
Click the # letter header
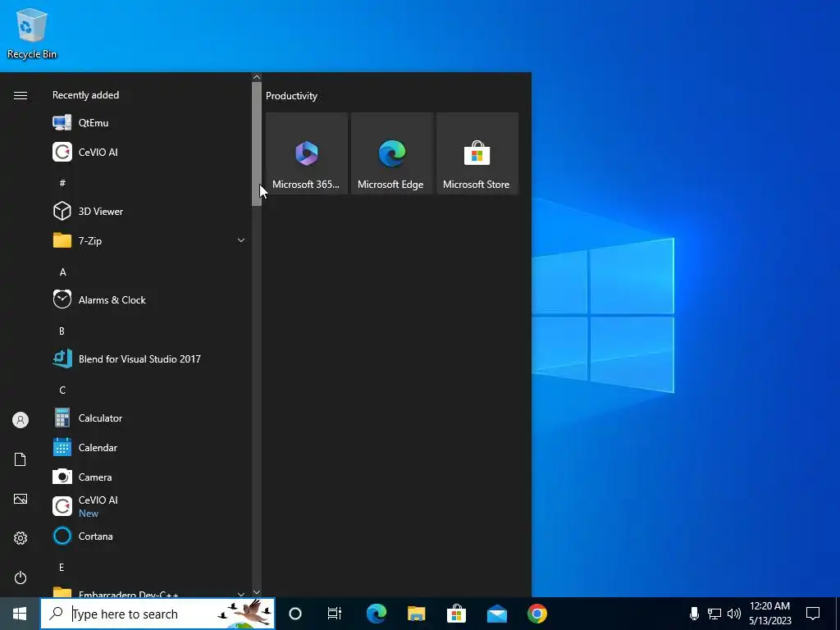[62, 183]
